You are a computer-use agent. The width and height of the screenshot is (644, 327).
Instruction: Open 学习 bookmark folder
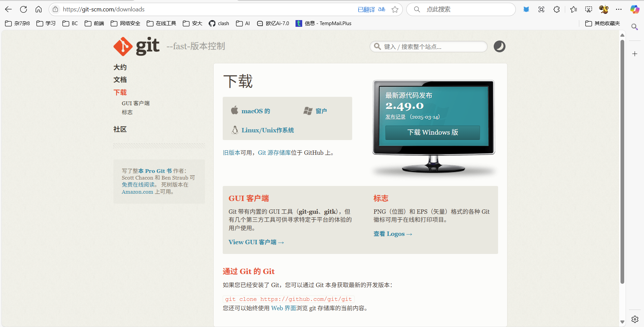[46, 23]
